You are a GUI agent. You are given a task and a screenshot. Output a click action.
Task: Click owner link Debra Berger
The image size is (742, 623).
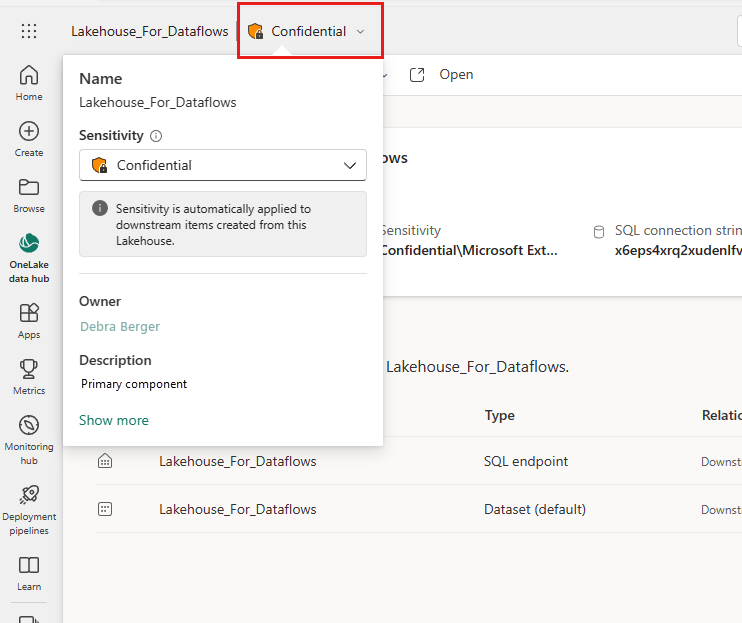coord(119,326)
